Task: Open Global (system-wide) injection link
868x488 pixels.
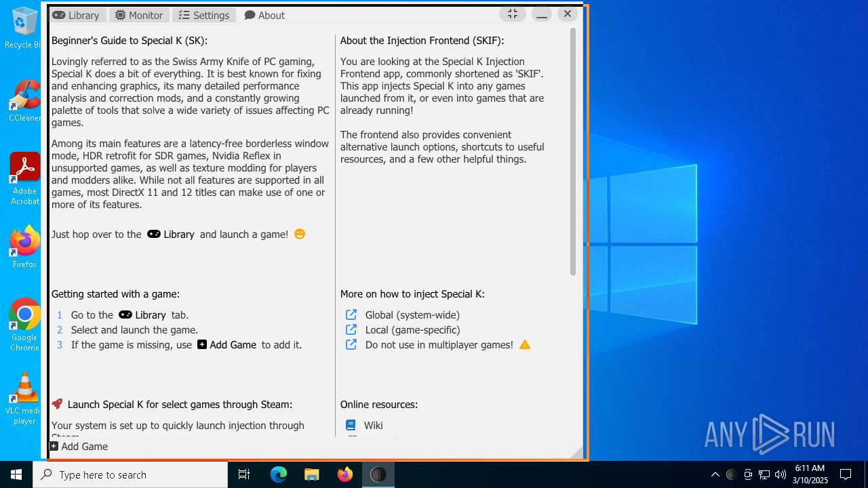Action: click(x=412, y=314)
